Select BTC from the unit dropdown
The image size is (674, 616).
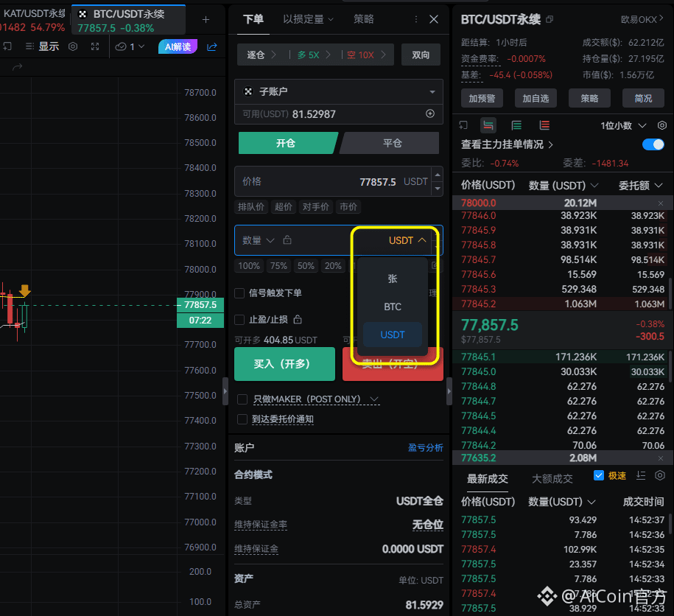391,307
